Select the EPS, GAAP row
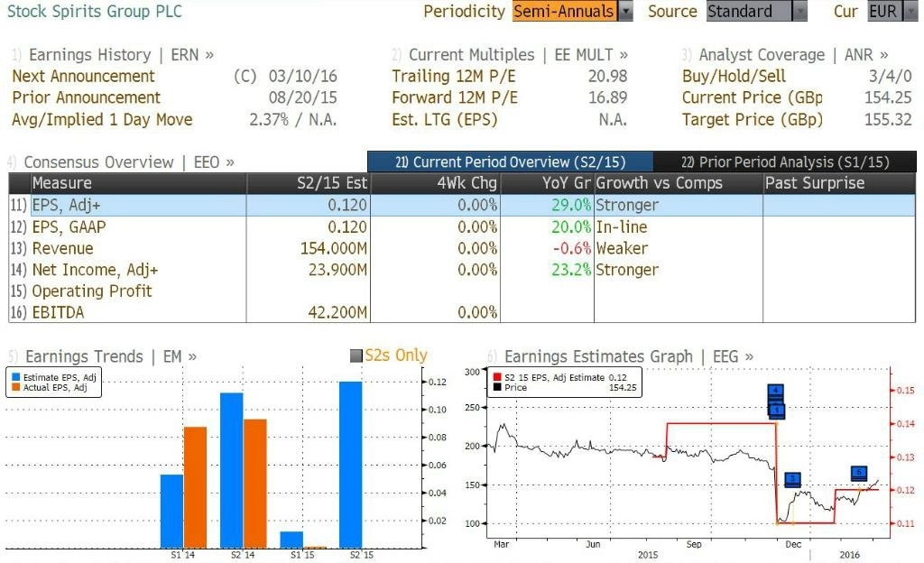 tap(462, 226)
